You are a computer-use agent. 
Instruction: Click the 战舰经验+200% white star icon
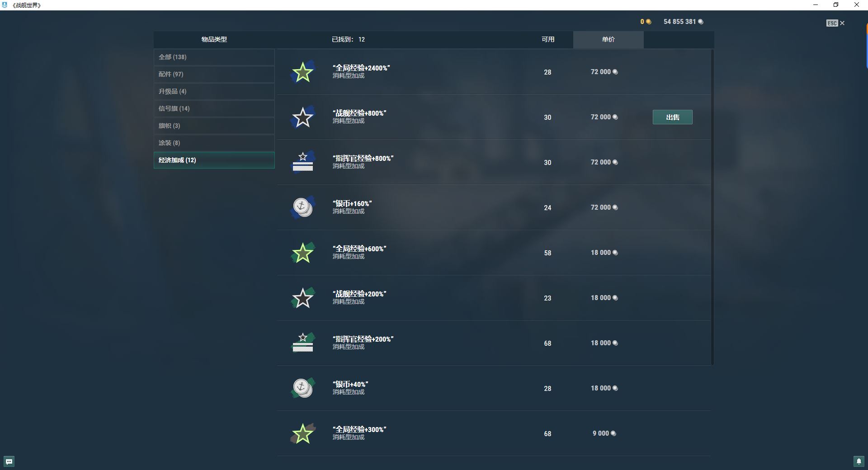coord(302,298)
